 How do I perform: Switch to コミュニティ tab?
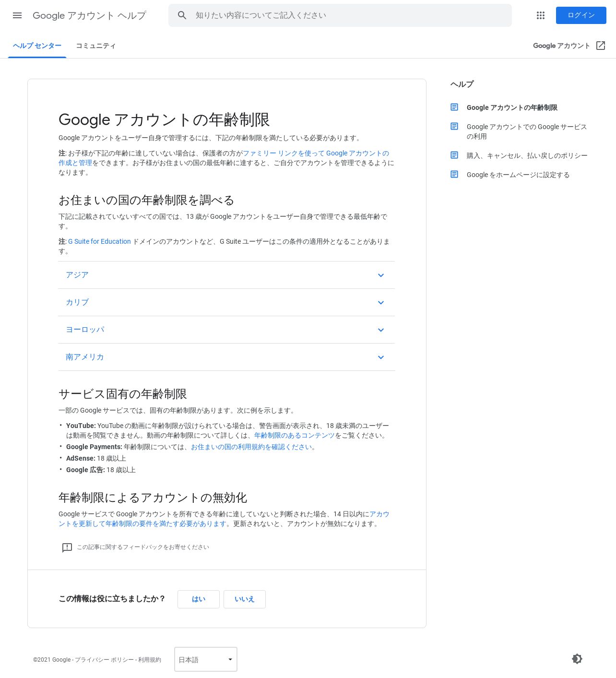click(x=96, y=46)
